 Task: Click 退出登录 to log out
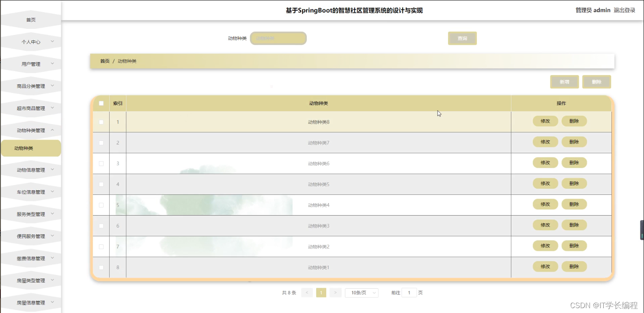(625, 10)
